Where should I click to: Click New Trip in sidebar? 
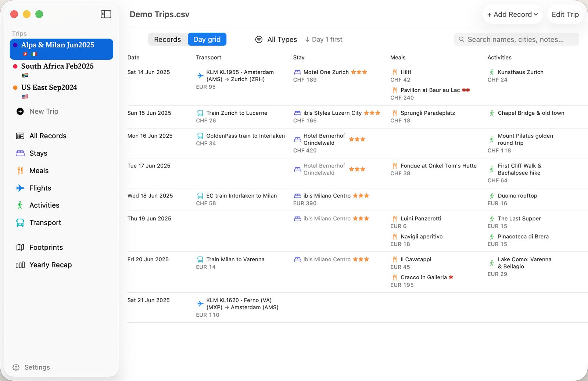[x=44, y=111]
